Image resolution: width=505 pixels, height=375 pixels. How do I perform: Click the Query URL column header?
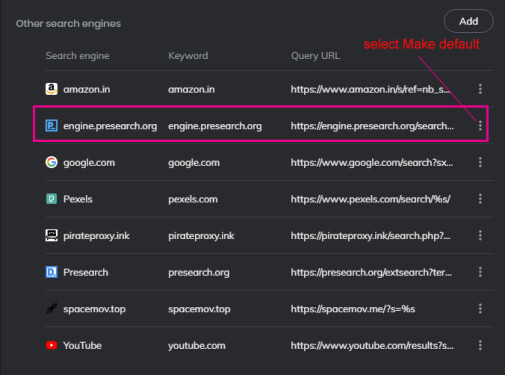[x=315, y=56]
